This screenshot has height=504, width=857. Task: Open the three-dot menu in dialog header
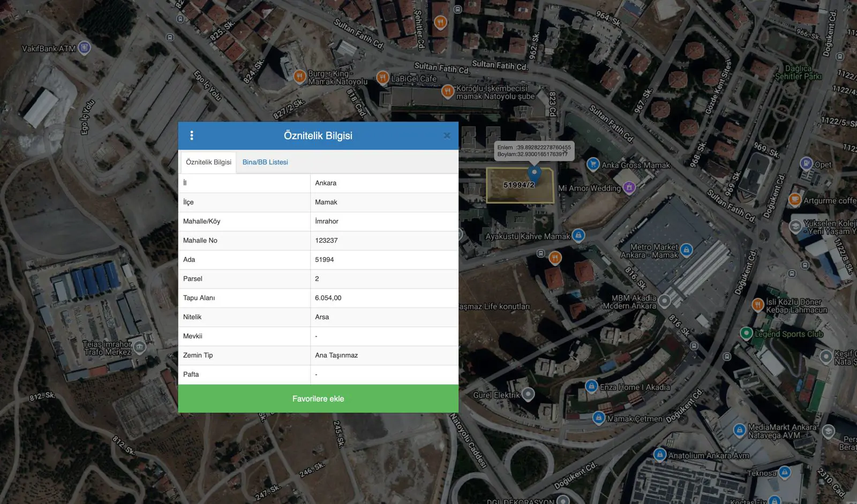tap(192, 136)
